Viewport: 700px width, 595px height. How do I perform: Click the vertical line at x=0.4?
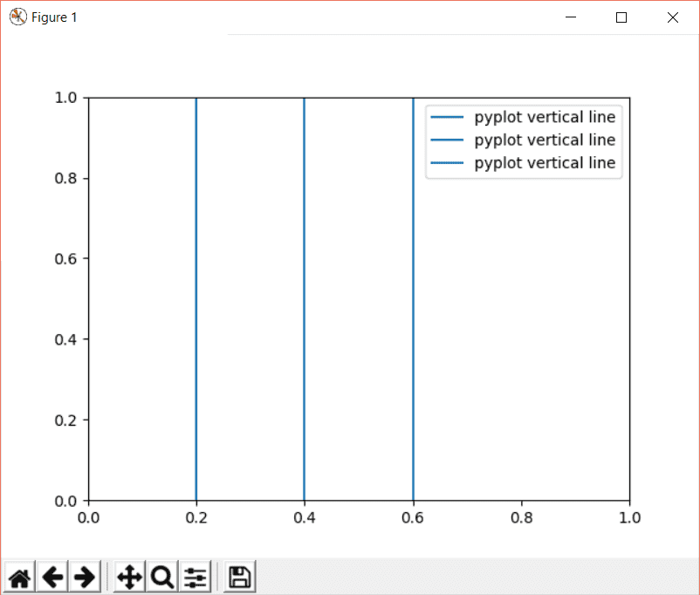point(305,299)
